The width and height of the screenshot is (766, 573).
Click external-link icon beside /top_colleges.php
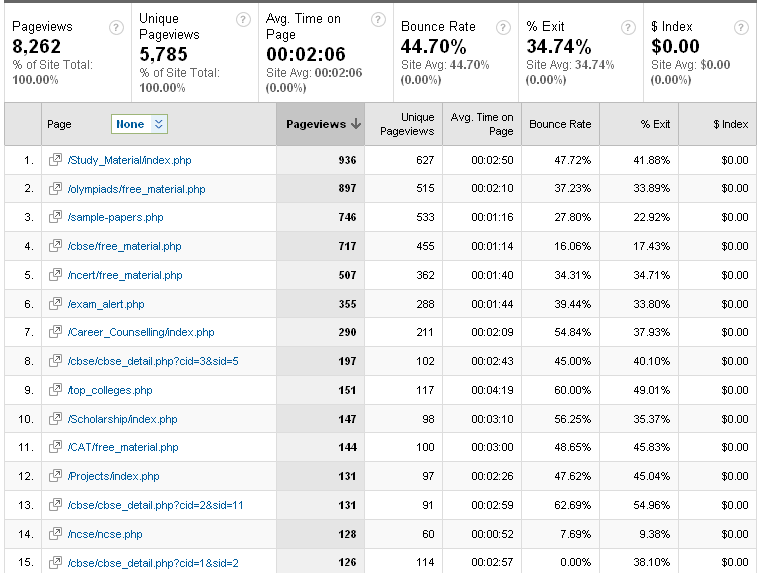(x=55, y=389)
